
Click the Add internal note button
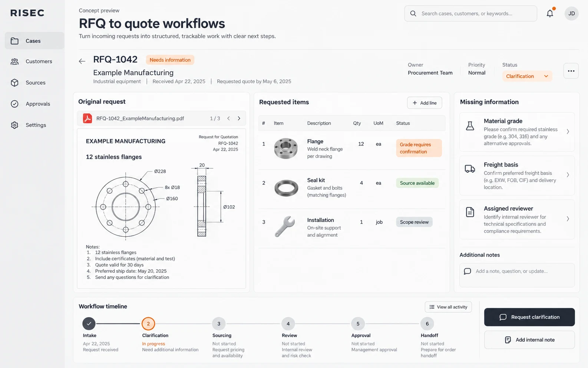tap(529, 340)
